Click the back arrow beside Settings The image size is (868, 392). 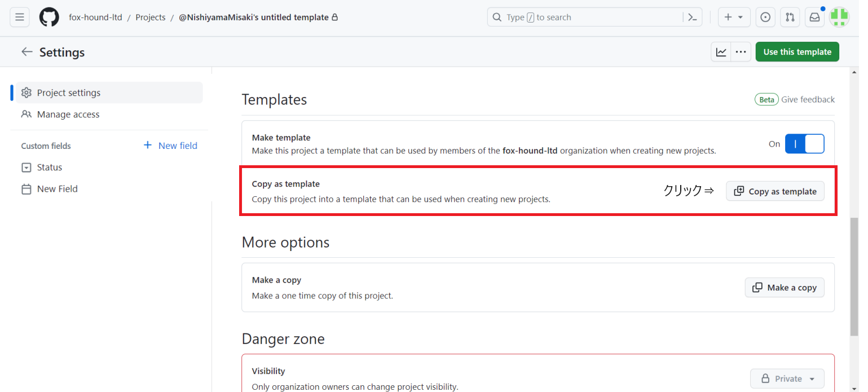(x=27, y=51)
